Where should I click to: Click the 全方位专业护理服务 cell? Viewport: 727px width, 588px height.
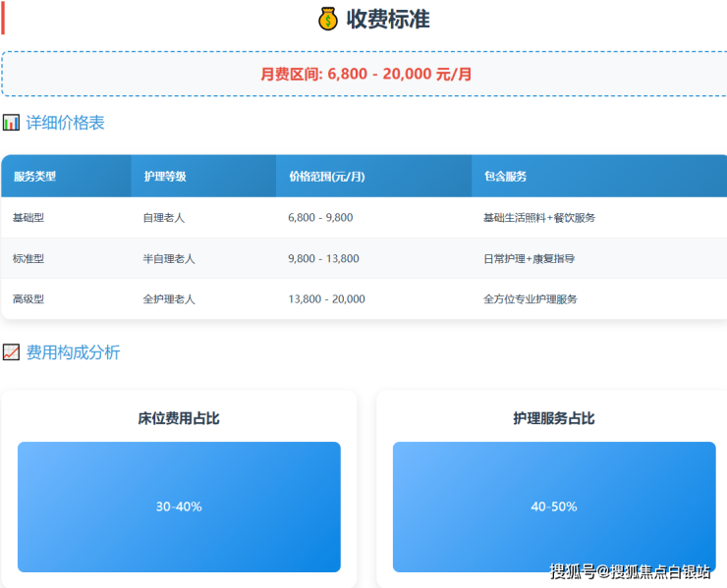click(x=531, y=299)
